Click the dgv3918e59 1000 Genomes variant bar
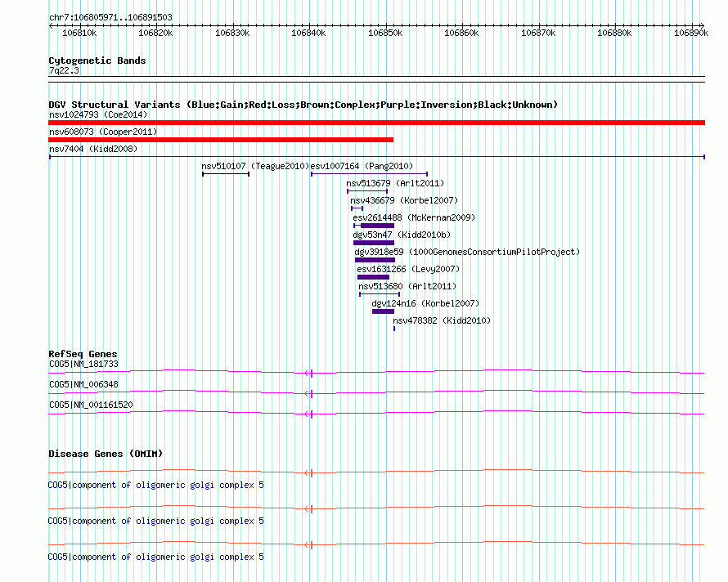This screenshot has height=582, width=728. pyautogui.click(x=375, y=260)
